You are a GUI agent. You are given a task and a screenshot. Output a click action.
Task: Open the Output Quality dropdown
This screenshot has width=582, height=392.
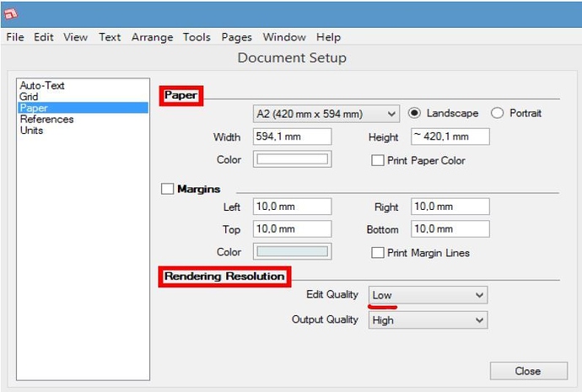point(428,320)
